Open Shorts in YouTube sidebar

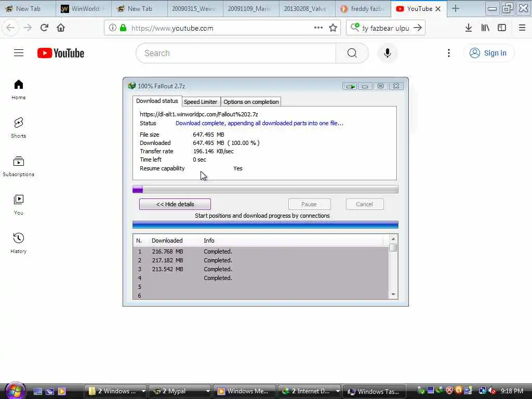[18, 128]
